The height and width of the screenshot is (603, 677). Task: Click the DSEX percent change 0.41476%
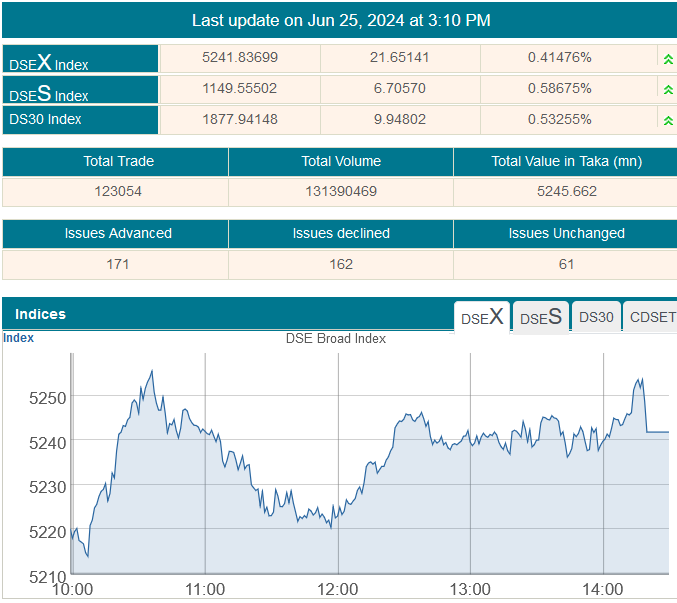(x=559, y=58)
